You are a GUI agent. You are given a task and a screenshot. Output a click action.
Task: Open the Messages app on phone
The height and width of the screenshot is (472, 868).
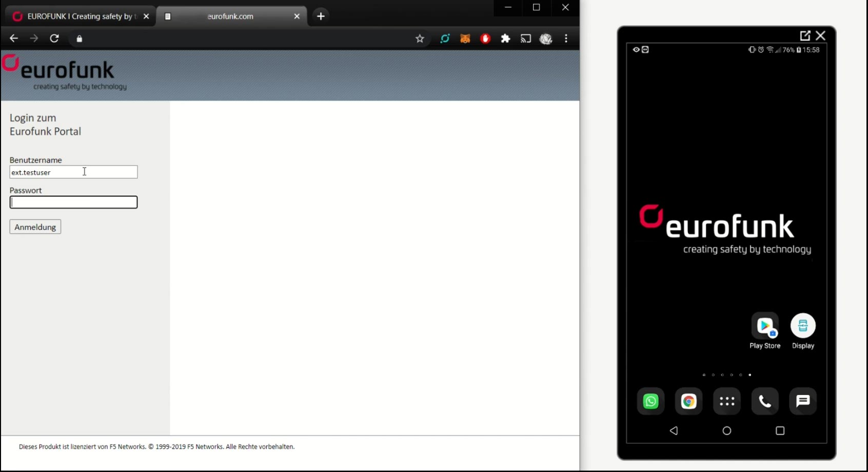(x=803, y=401)
